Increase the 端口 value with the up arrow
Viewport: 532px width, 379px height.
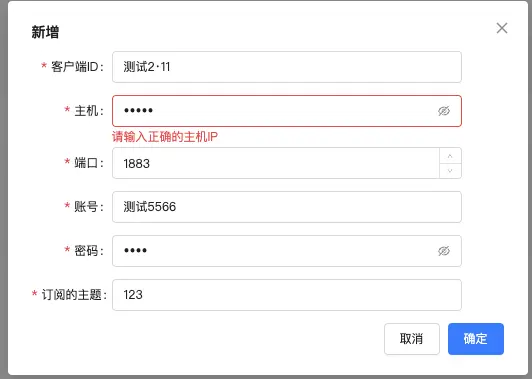tap(450, 156)
